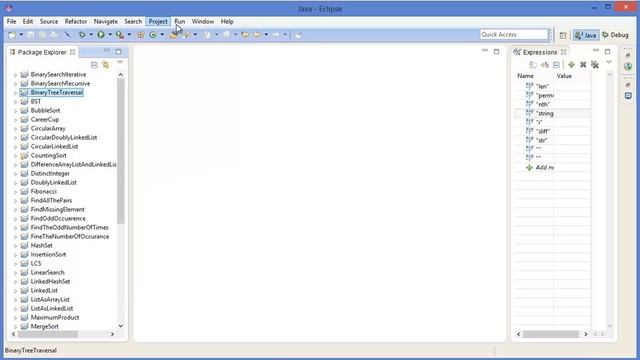This screenshot has height=360, width=640.
Task: Select the Expressions view tab
Action: [x=540, y=52]
